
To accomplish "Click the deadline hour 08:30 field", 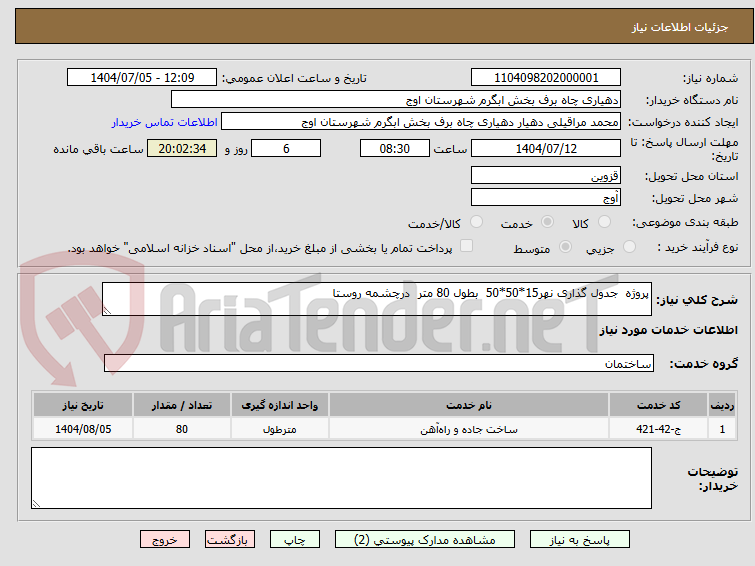I will (395, 148).
